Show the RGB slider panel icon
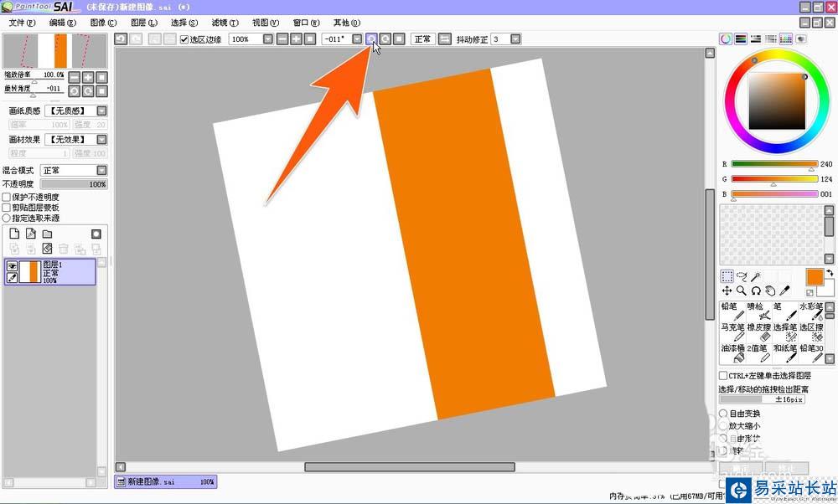The image size is (838, 504). [741, 39]
